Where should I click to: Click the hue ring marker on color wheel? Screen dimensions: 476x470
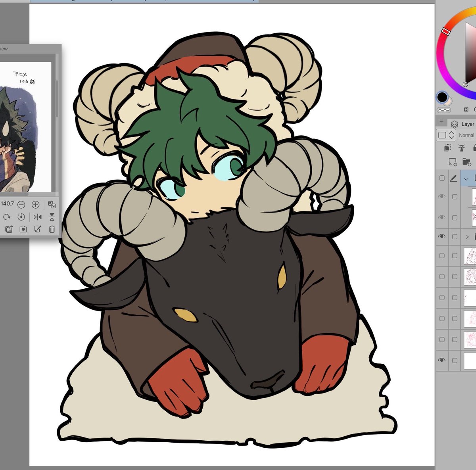pyautogui.click(x=445, y=31)
